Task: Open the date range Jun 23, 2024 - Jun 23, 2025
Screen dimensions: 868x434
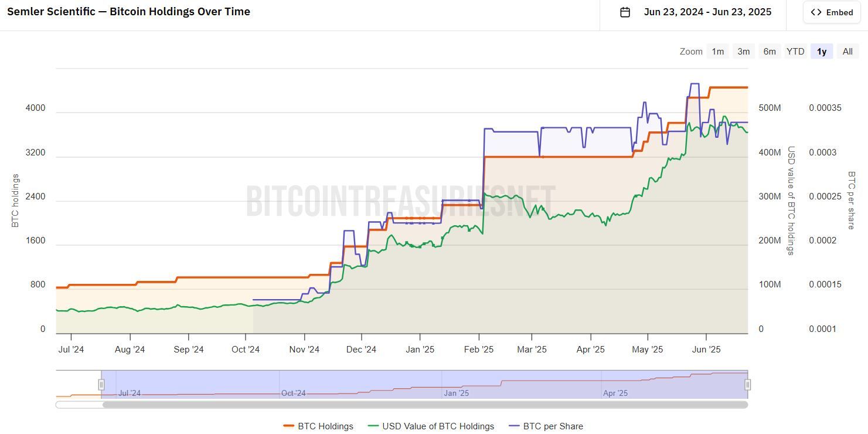Action: (707, 12)
